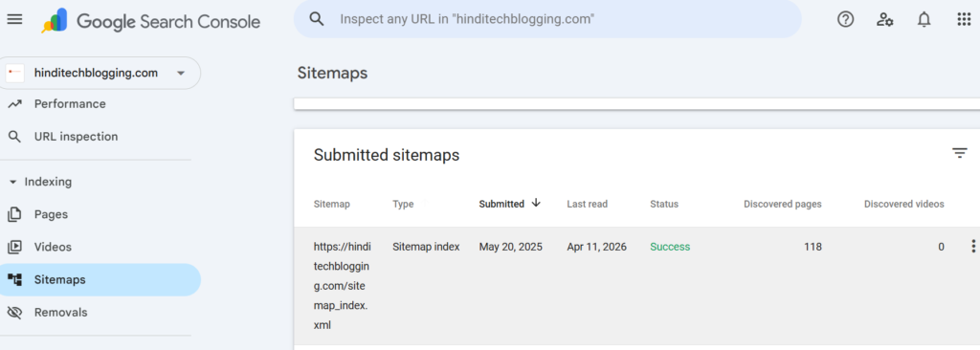980x350 pixels.
Task: Open the Pages report
Action: (x=51, y=214)
